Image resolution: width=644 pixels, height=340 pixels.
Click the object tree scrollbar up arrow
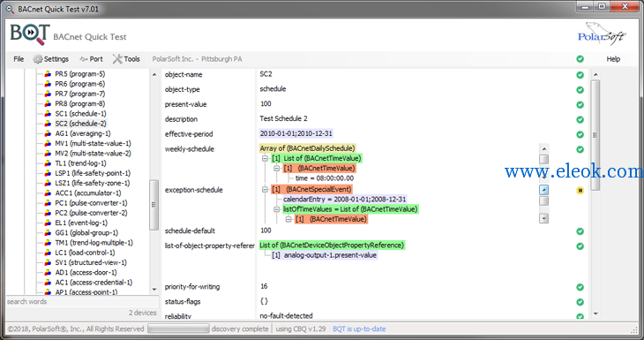pyautogui.click(x=154, y=74)
